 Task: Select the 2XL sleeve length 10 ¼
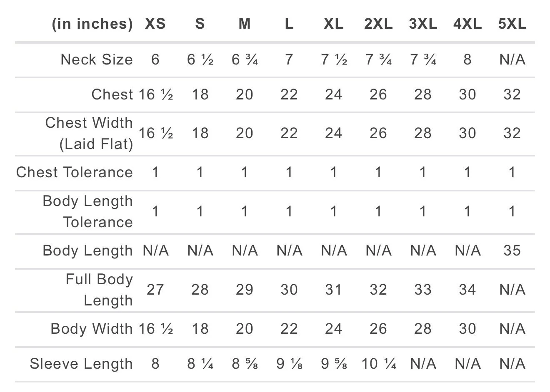click(378, 364)
